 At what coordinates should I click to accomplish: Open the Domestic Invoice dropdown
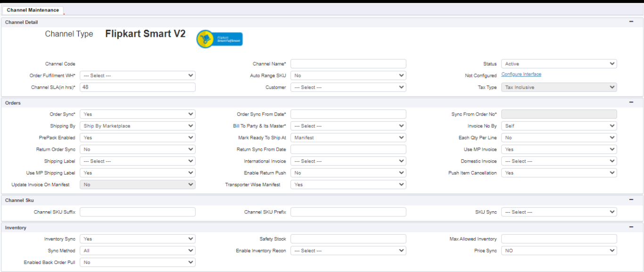[559, 161]
